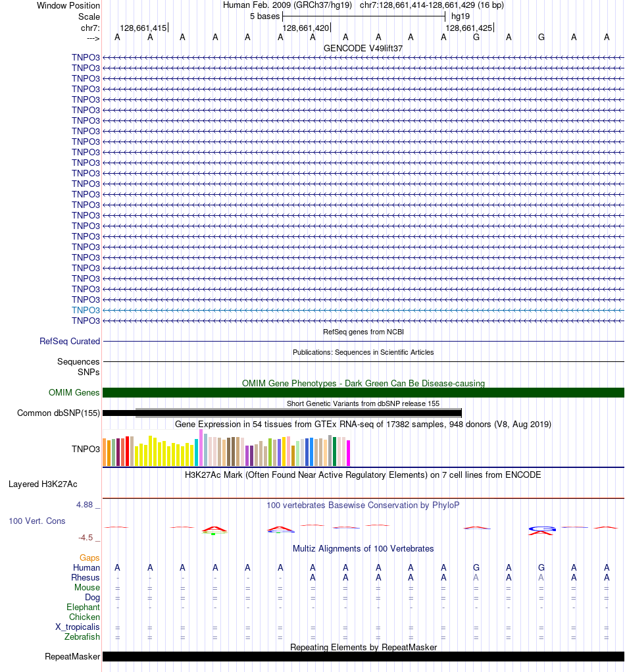Open Repeating Elements by RepeatMasker title
Viewport: 625px width, 672px height.
point(363,647)
